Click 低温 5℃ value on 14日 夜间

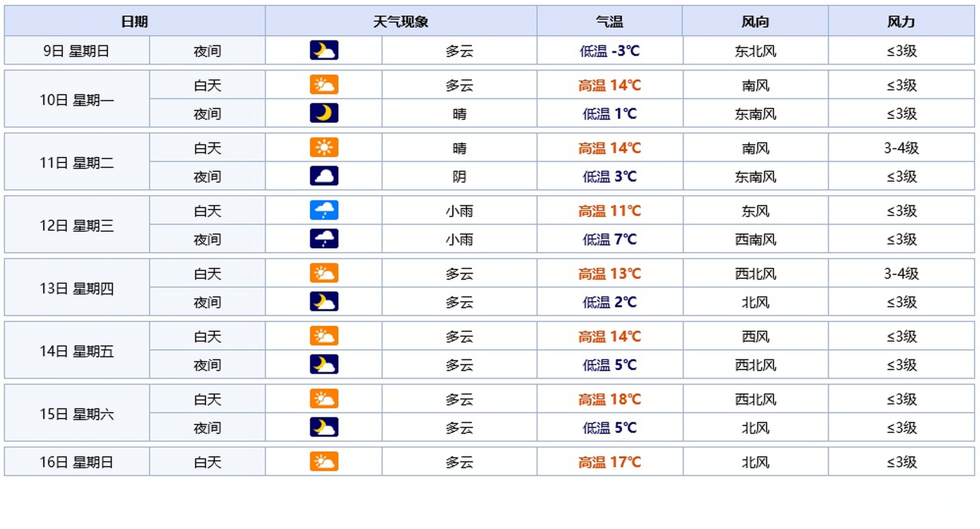tap(609, 365)
